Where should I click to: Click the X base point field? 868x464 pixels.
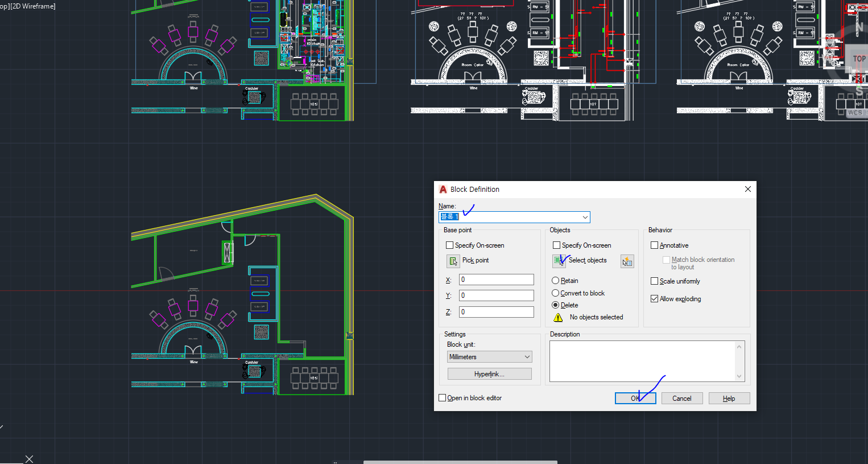[497, 280]
